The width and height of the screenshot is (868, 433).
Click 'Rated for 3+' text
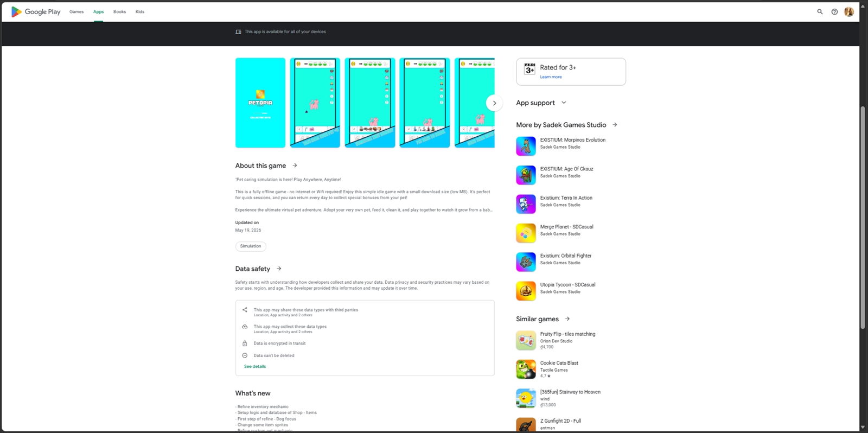pos(558,67)
